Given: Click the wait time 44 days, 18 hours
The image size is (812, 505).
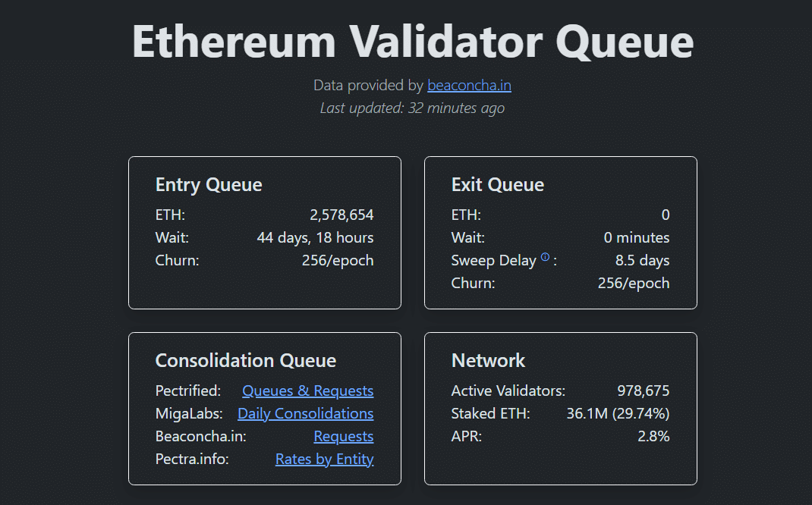Looking at the screenshot, I should (x=315, y=238).
